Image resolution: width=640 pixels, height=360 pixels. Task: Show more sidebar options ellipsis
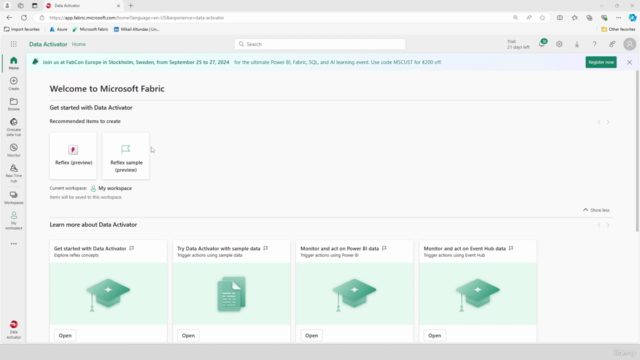click(13, 244)
